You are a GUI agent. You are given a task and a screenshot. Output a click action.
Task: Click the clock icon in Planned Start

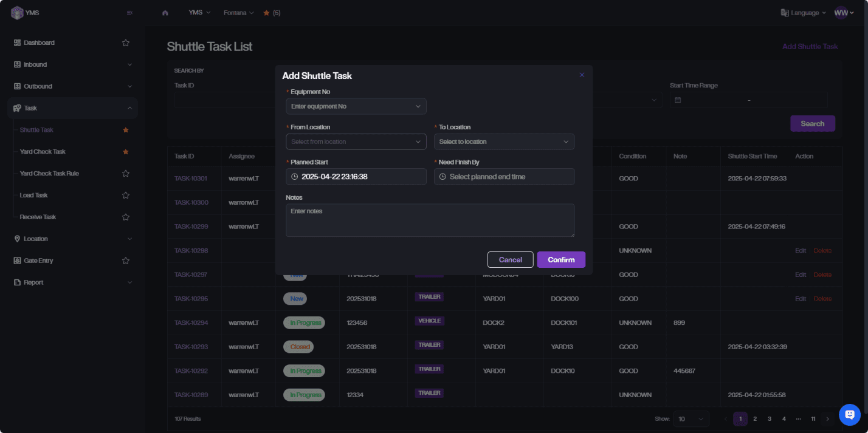click(x=295, y=177)
